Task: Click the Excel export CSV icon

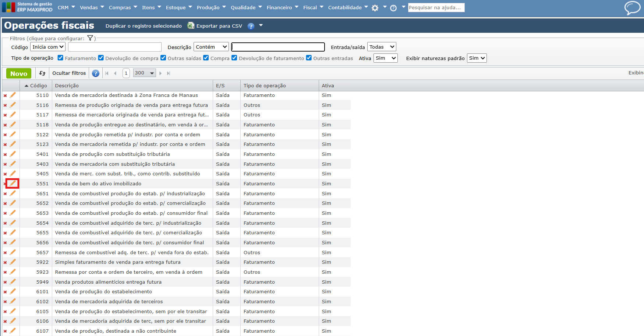Action: (x=191, y=25)
